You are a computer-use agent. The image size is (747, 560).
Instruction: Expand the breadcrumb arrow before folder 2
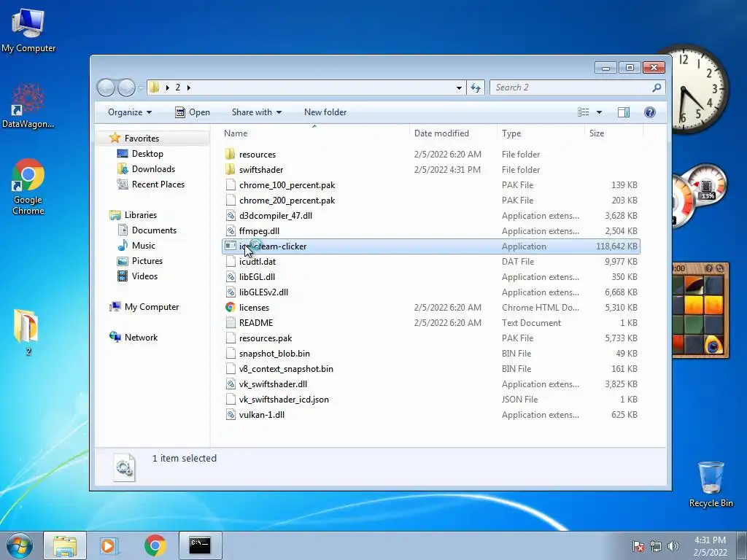[167, 87]
